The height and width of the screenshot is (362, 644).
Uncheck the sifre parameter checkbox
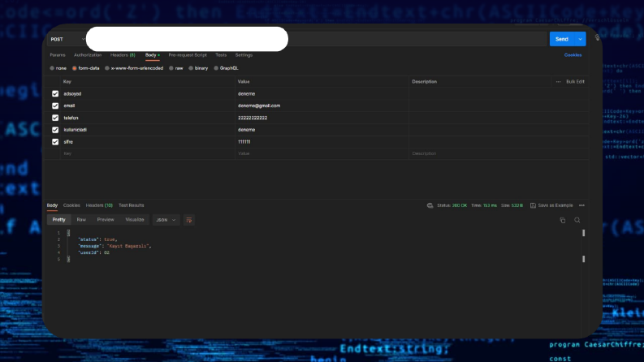pos(55,142)
